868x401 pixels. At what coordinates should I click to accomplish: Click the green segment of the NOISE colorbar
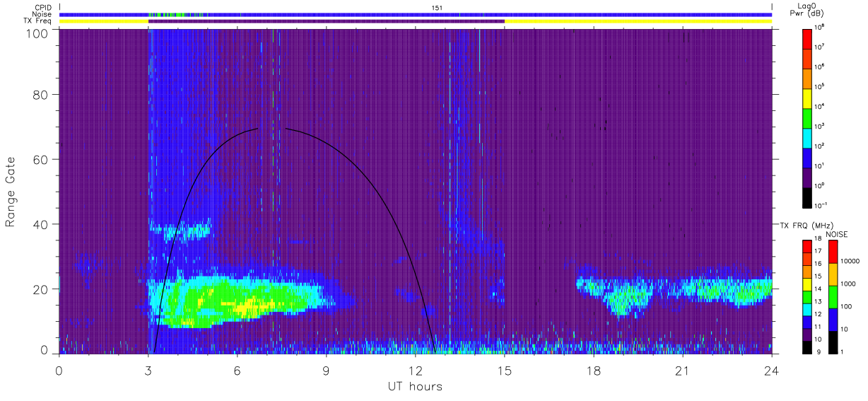833,296
